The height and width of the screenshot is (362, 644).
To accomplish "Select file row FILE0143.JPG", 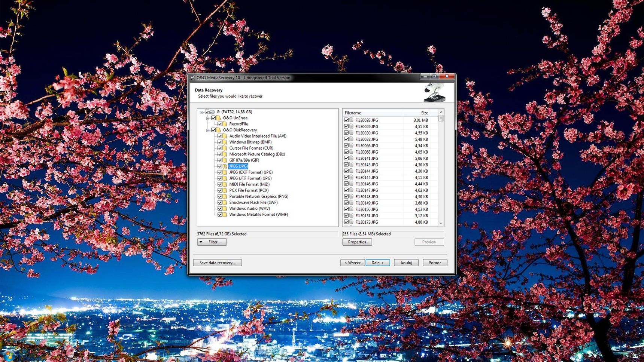I will coord(390,165).
